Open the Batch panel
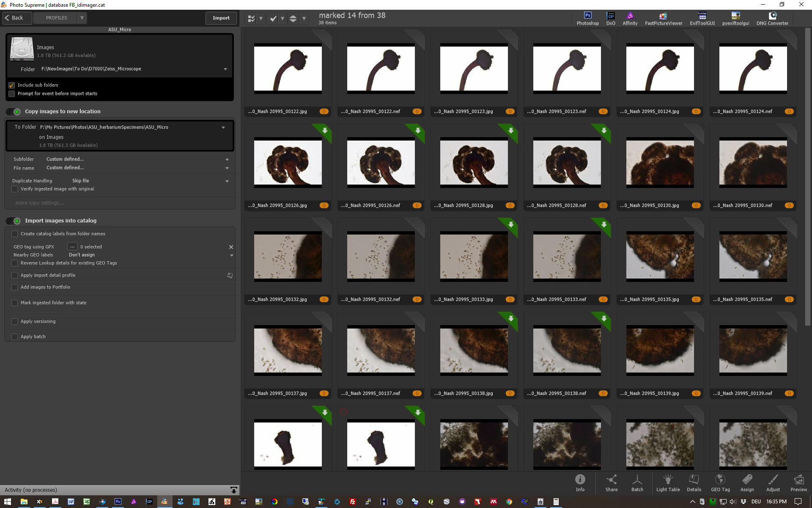This screenshot has width=812, height=508. coord(637,483)
